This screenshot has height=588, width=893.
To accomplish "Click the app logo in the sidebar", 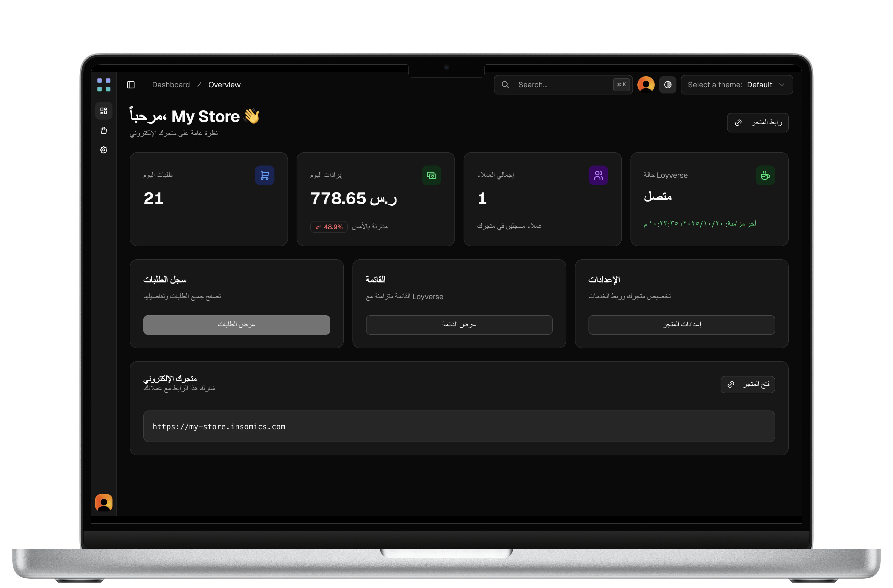I will [104, 85].
